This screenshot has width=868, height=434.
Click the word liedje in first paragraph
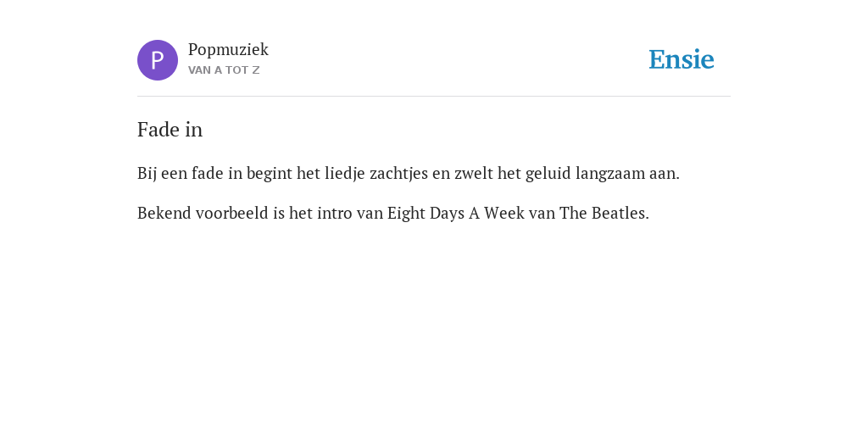345,174
